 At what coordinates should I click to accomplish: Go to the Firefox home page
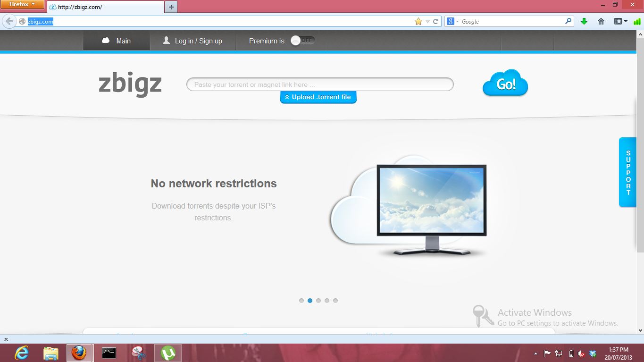coord(601,21)
